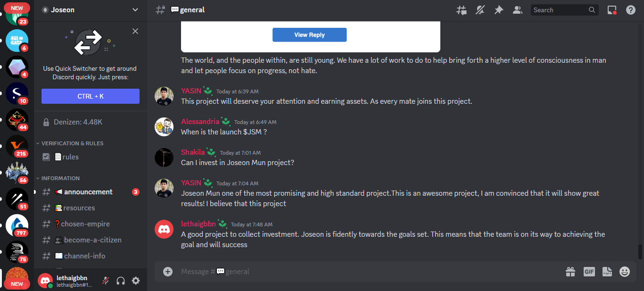Open the help icon
Viewport: 644px width, 291px height.
[x=631, y=10]
